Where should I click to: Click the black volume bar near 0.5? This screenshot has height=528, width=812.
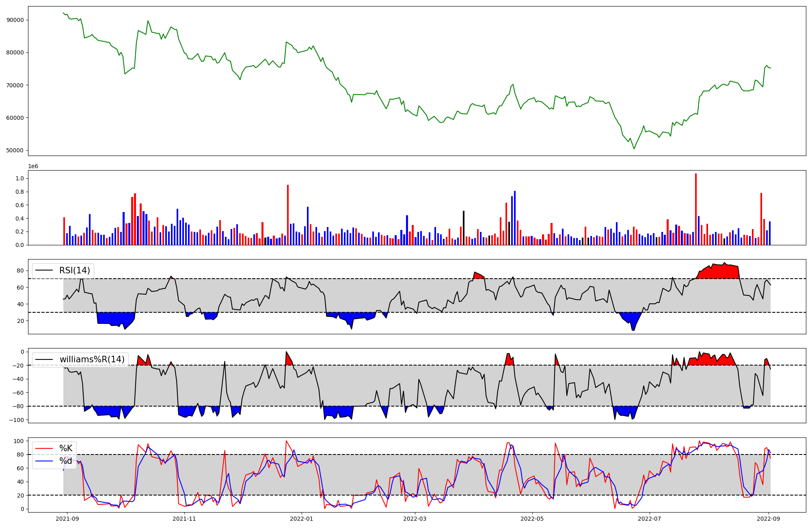click(464, 227)
